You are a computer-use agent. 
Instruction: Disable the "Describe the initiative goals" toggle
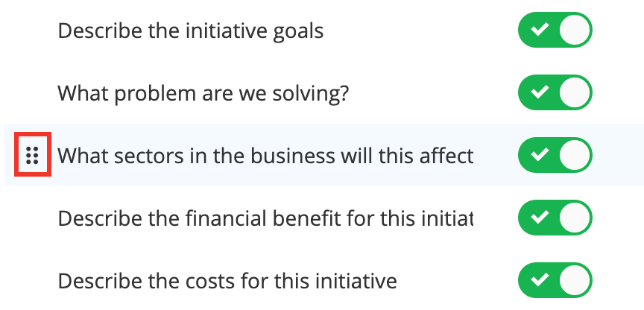555,30
